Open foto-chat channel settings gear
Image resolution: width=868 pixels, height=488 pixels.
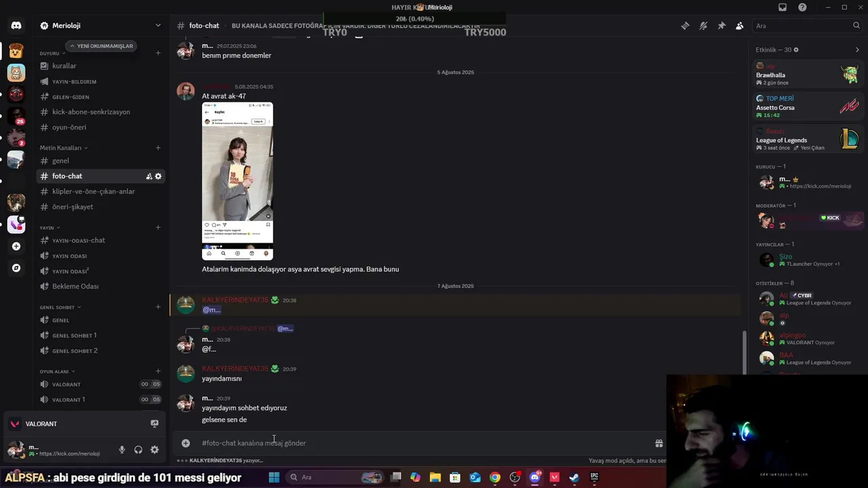159,176
